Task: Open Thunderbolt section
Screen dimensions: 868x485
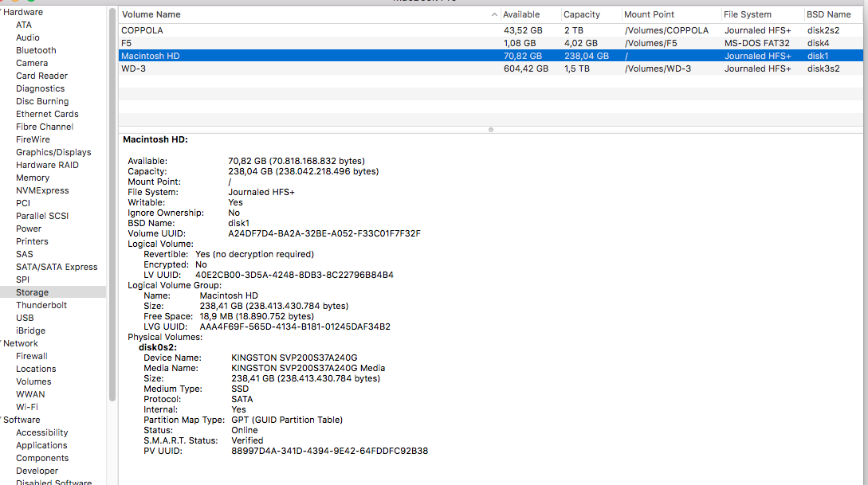Action: tap(41, 305)
